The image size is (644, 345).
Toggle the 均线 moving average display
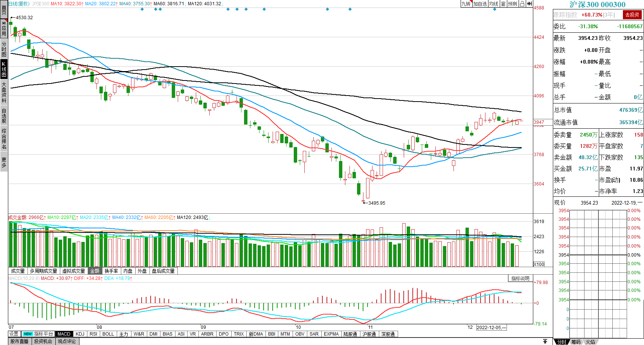[494, 4]
